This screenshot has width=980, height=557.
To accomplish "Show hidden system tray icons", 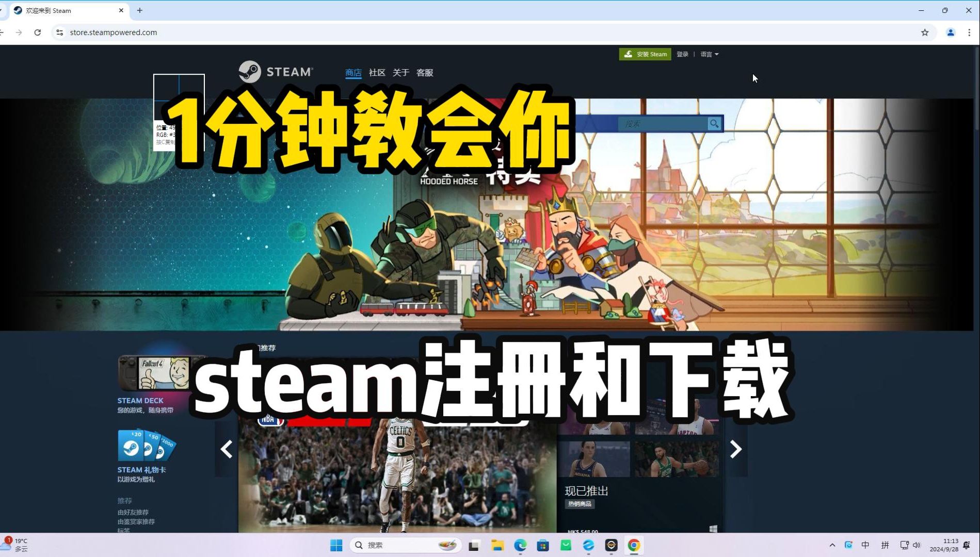I will pyautogui.click(x=832, y=545).
